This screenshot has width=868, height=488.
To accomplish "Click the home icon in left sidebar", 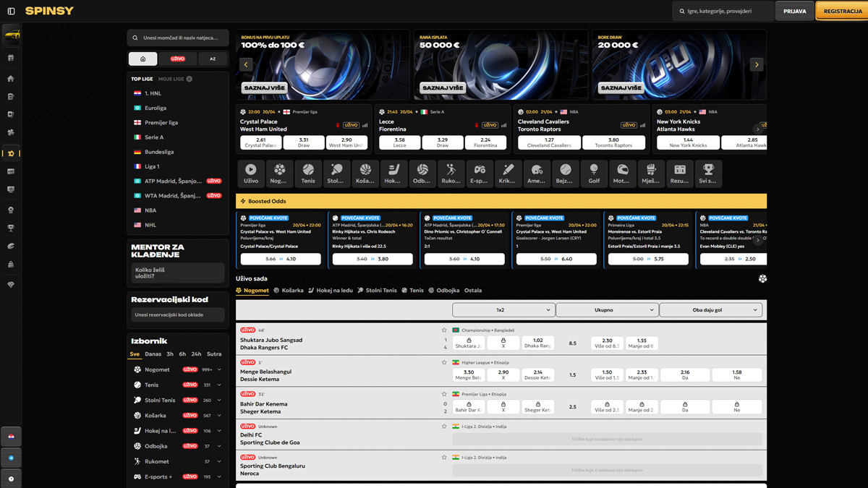I will click(x=11, y=79).
